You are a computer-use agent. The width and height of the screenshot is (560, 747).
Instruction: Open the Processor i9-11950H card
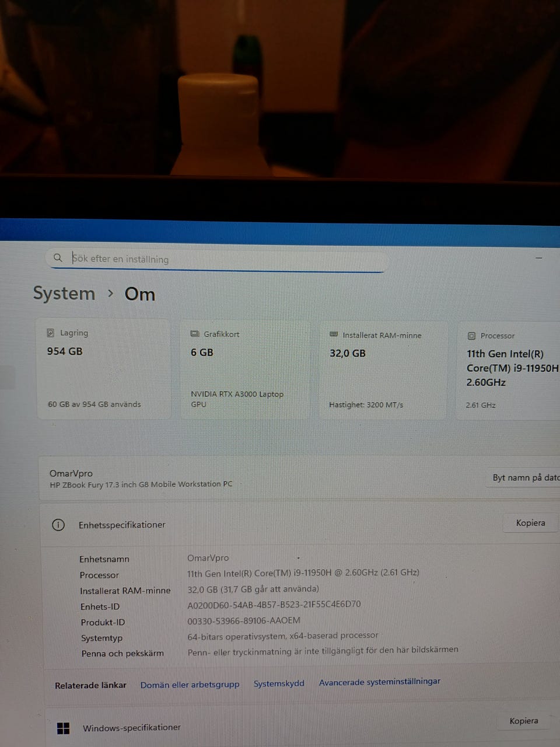(x=509, y=371)
